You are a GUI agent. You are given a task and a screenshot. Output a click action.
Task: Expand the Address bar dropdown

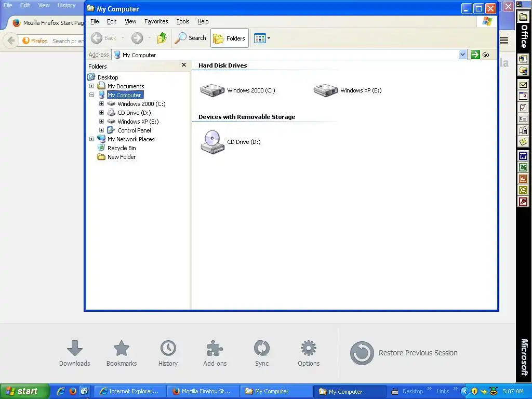point(462,55)
